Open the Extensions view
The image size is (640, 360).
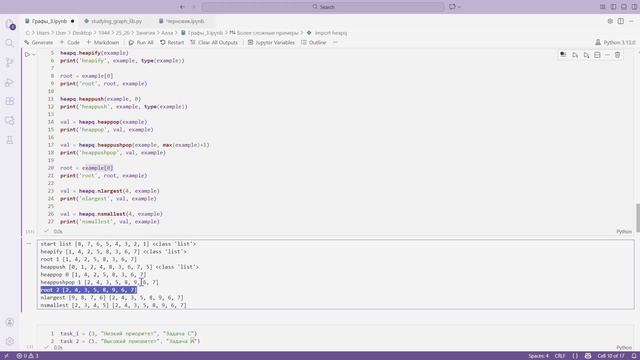tap(10, 101)
